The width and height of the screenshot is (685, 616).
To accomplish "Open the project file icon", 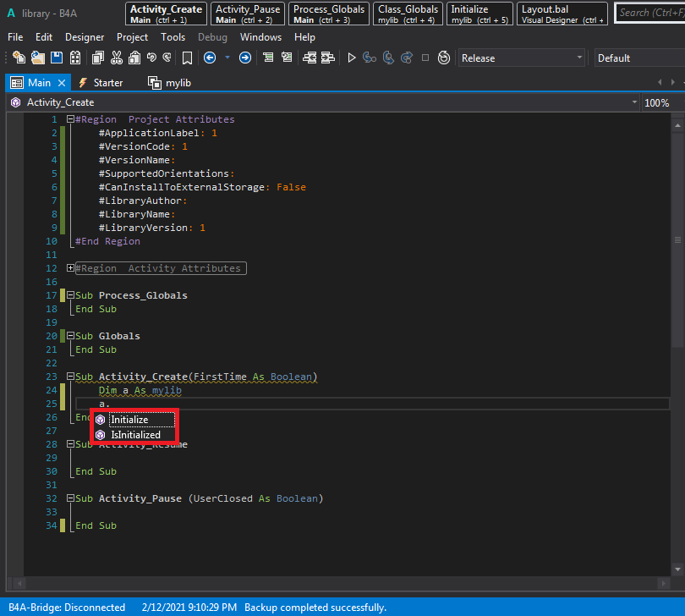I will coord(37,58).
